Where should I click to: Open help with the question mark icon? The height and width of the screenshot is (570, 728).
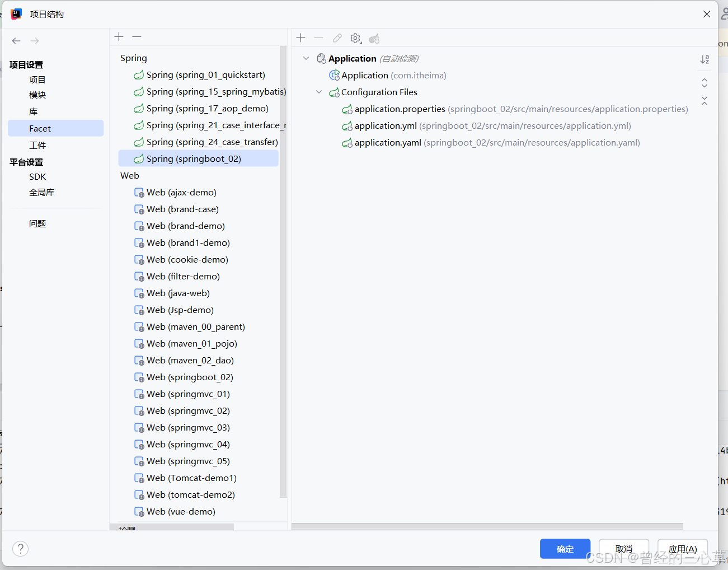click(20, 549)
